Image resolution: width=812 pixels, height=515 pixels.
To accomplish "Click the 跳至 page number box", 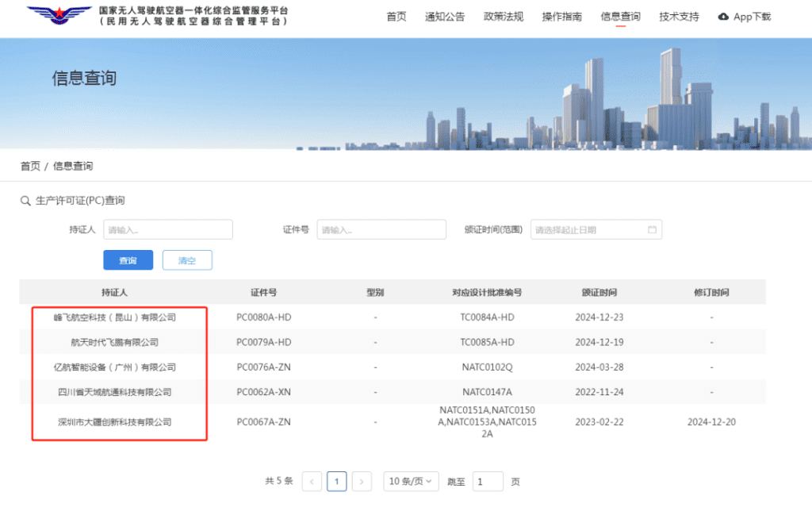I will [488, 482].
